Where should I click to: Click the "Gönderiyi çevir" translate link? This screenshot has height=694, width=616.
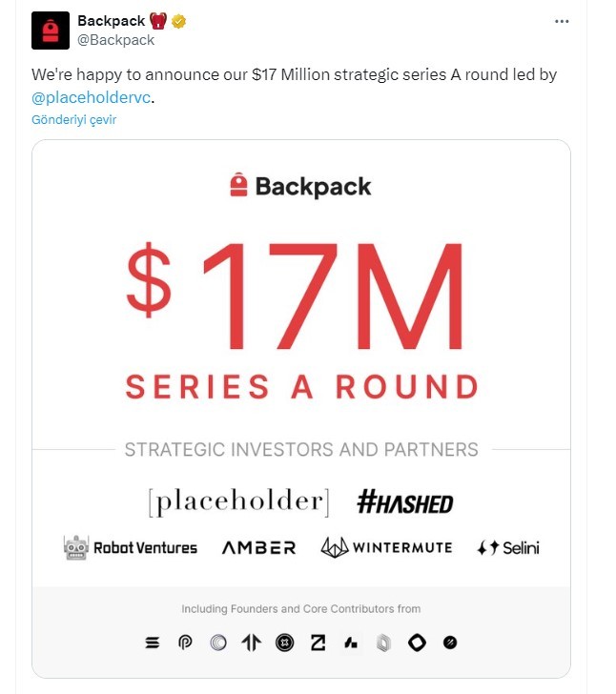(x=73, y=120)
